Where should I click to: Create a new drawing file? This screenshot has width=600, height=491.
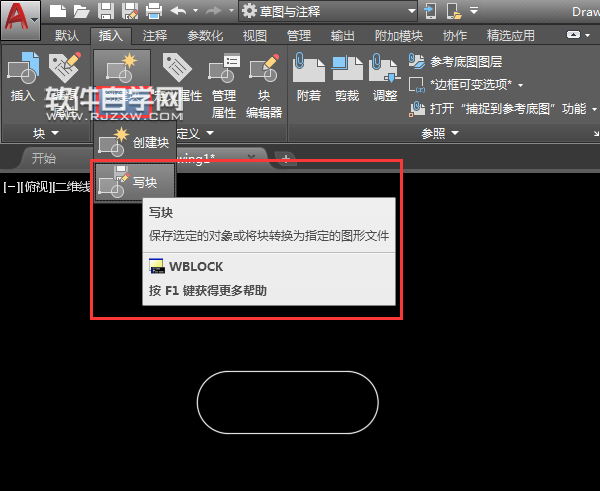pos(58,11)
